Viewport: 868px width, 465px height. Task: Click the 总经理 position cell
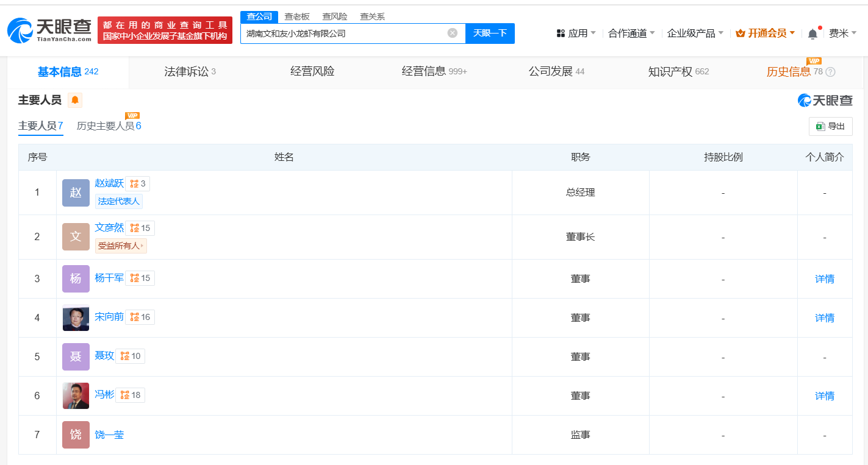point(580,193)
